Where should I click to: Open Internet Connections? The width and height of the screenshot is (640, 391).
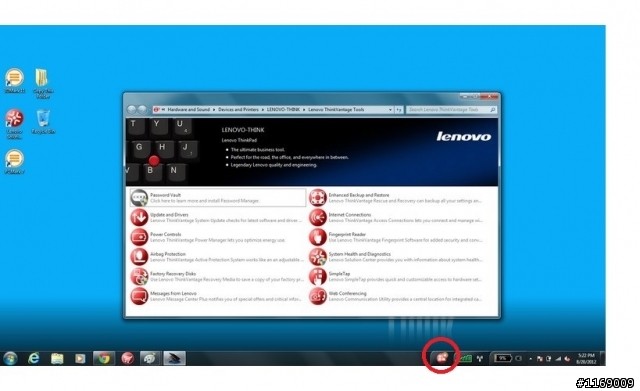[396, 217]
